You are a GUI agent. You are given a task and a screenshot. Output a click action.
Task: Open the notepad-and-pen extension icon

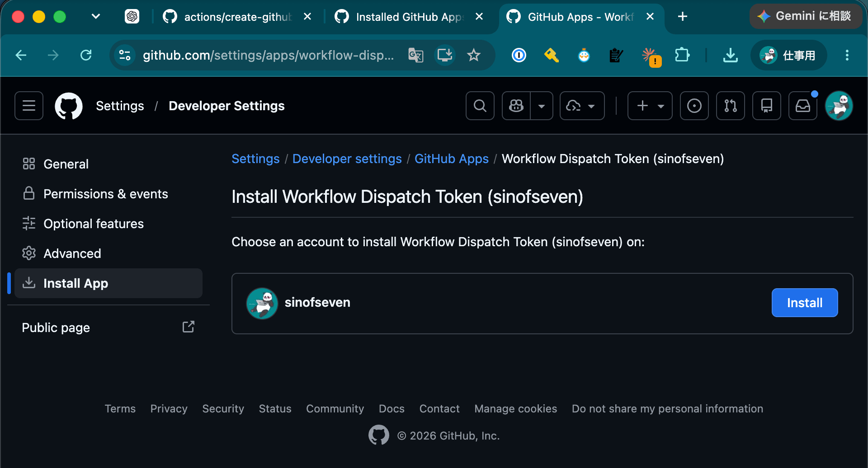pos(616,55)
